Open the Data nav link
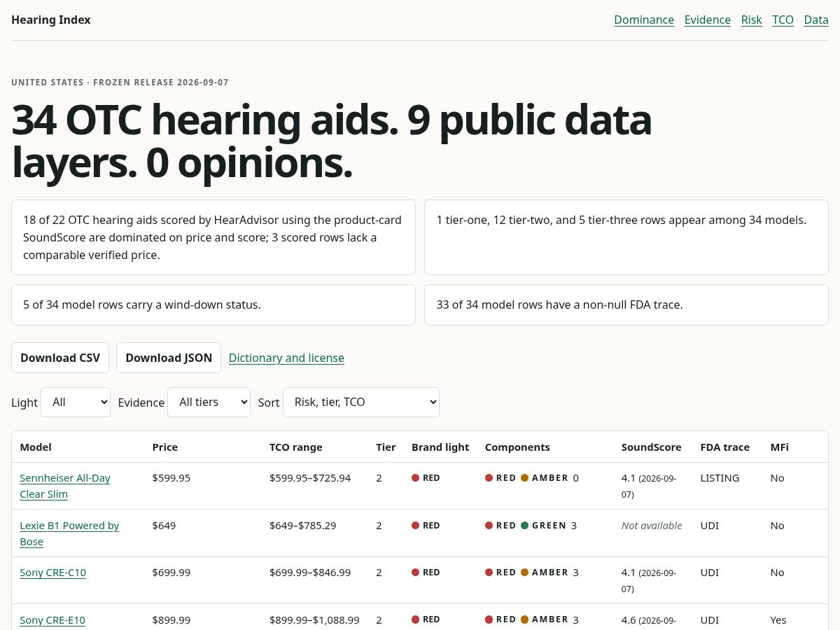The width and height of the screenshot is (840, 630). (x=816, y=20)
